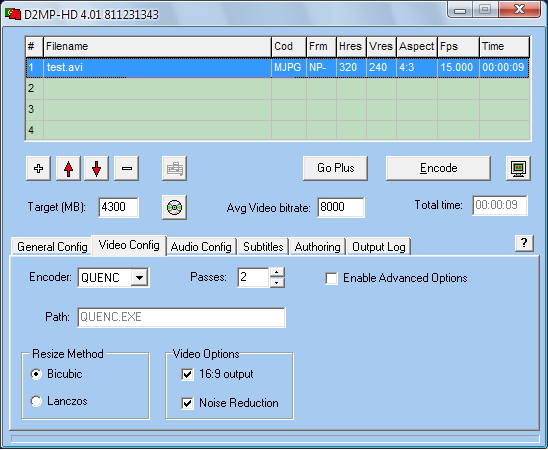548x450 pixels.
Task: Open the Encoder QUENC dropdown
Action: click(x=139, y=278)
